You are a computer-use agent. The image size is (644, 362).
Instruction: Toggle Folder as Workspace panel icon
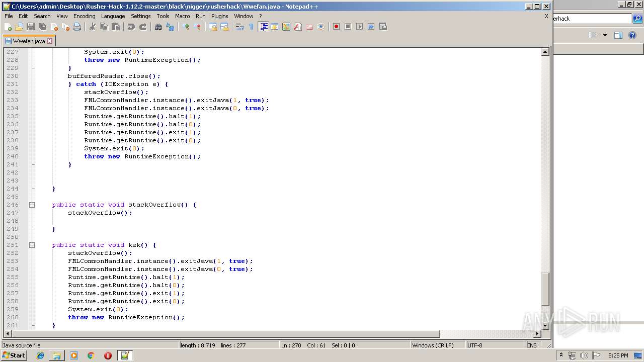309,27
